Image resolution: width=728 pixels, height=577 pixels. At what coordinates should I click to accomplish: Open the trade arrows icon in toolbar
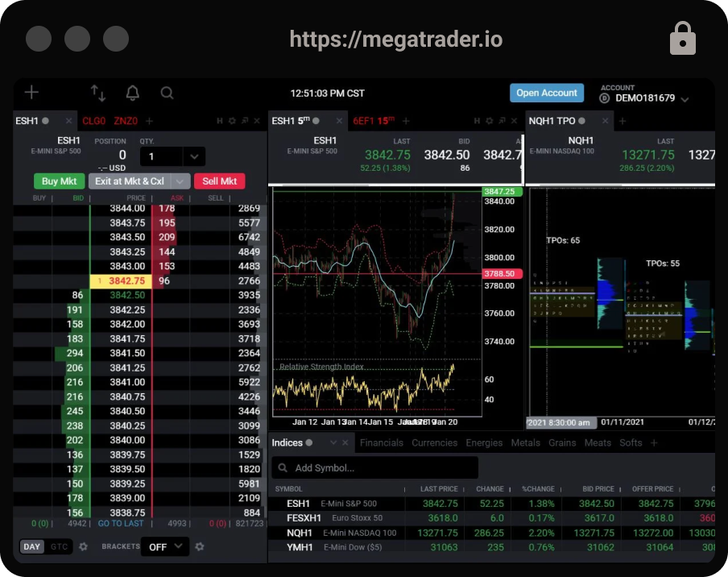pyautogui.click(x=98, y=93)
